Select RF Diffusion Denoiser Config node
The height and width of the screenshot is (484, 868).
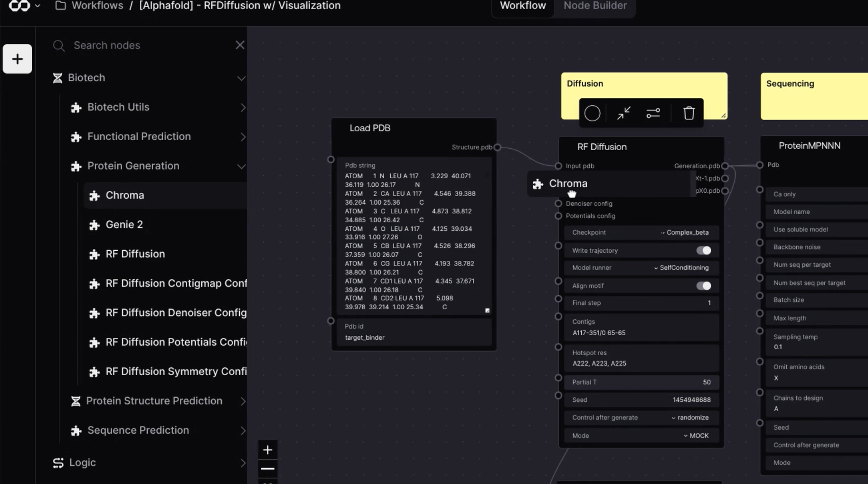[x=165, y=313]
